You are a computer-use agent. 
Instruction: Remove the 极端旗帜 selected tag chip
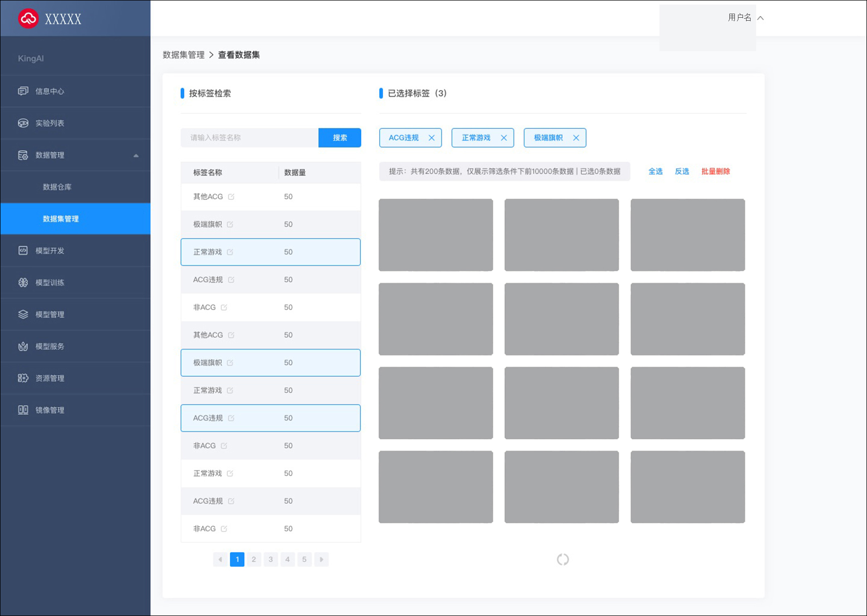pos(576,138)
